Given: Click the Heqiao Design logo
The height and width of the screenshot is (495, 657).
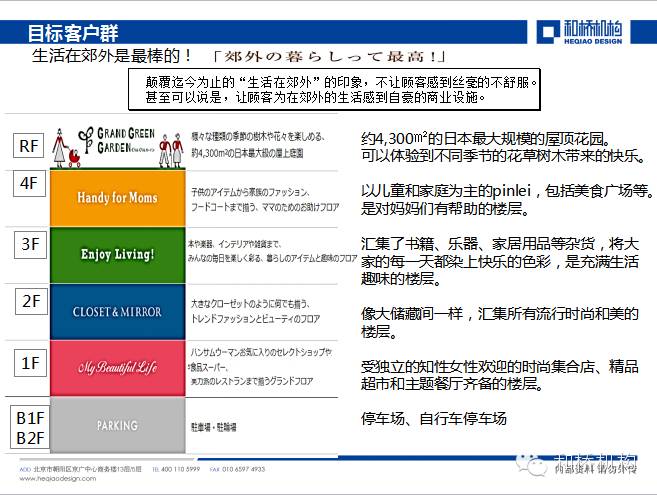Looking at the screenshot, I should click(x=580, y=32).
